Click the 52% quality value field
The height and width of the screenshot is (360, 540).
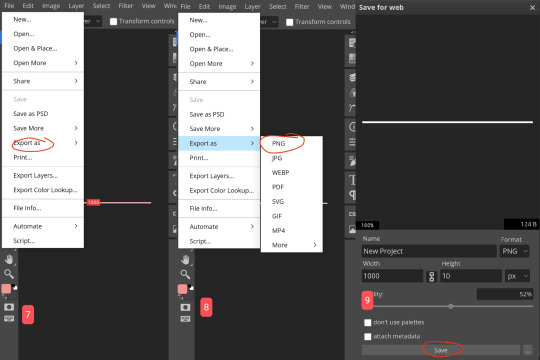[x=505, y=294]
